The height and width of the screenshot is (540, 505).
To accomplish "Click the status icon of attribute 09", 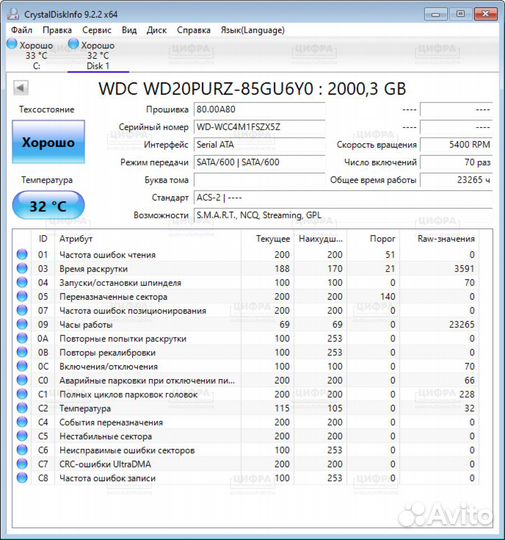I will click(x=22, y=324).
